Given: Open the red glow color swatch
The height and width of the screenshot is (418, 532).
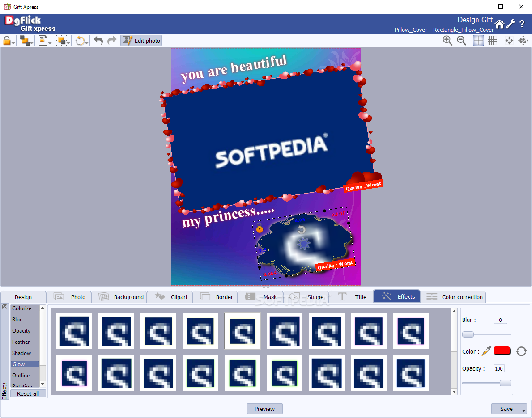Looking at the screenshot, I should pyautogui.click(x=502, y=351).
